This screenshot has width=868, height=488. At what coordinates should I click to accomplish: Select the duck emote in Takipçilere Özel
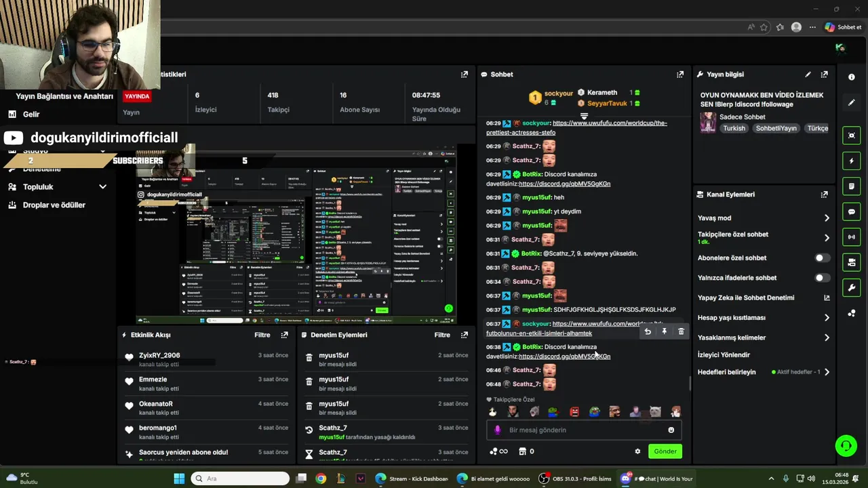(x=493, y=411)
